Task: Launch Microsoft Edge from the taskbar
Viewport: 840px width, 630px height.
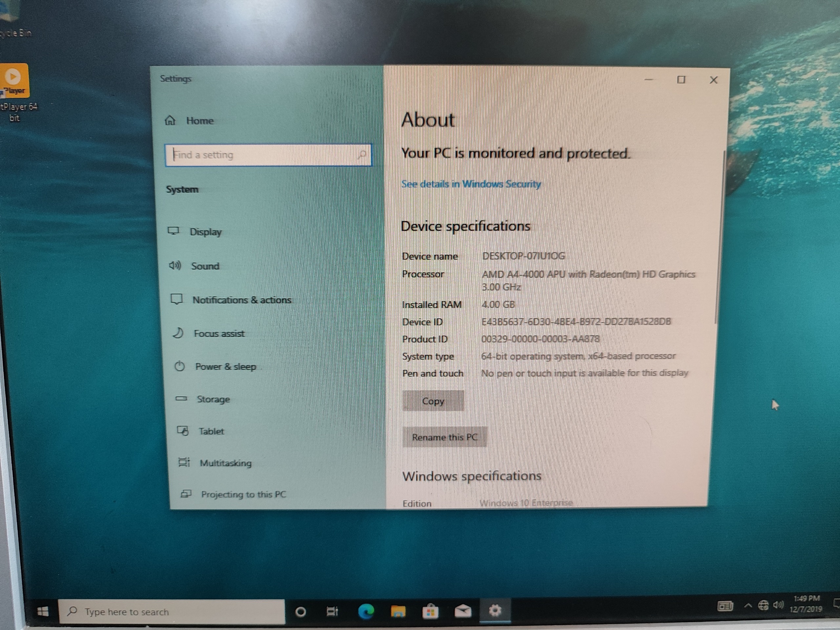Action: pos(366,611)
